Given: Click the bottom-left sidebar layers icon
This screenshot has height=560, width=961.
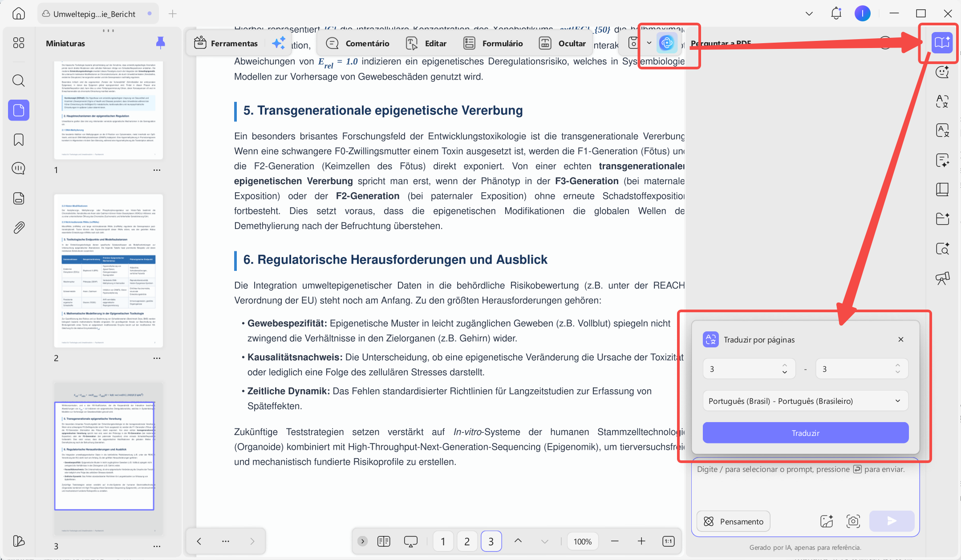Looking at the screenshot, I should click(x=19, y=541).
